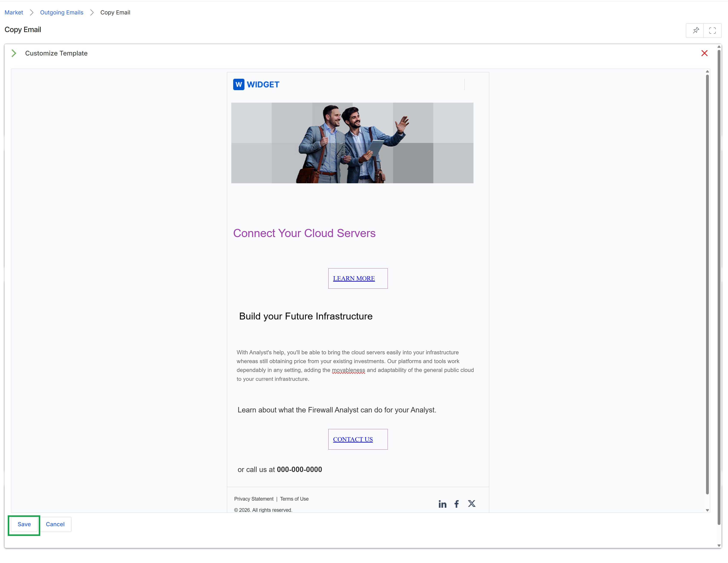Click the CONTACT US link
This screenshot has height=563, width=728.
tap(353, 439)
